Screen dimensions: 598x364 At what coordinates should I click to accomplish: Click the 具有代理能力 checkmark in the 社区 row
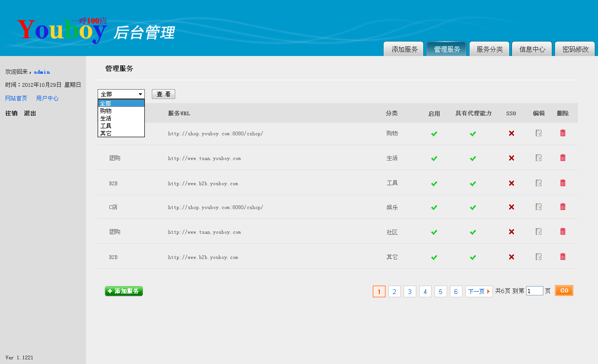[473, 232]
